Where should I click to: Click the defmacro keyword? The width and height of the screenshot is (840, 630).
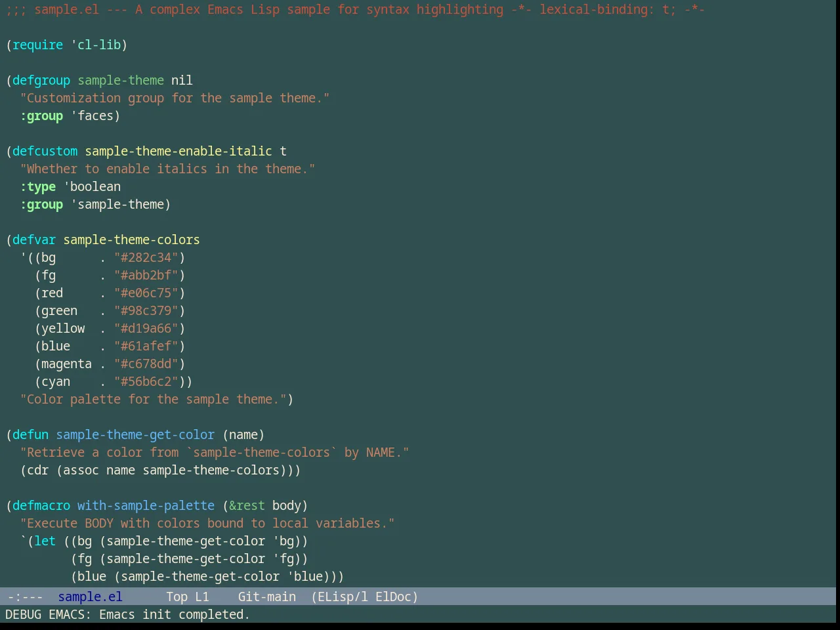coord(41,505)
